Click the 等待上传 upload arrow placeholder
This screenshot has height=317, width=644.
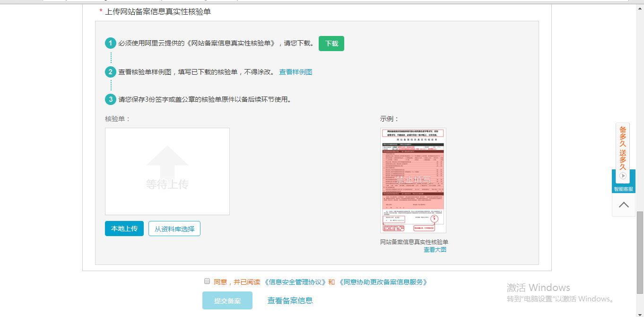tap(167, 171)
